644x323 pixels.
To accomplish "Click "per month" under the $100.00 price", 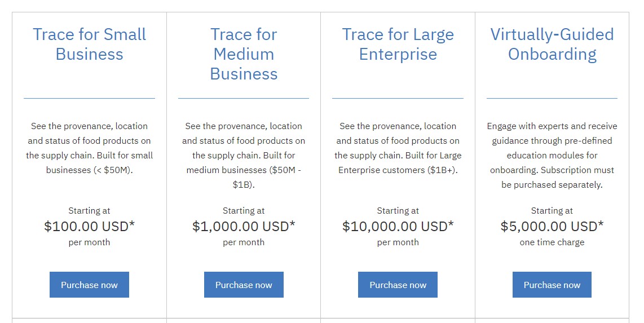I will pos(89,242).
